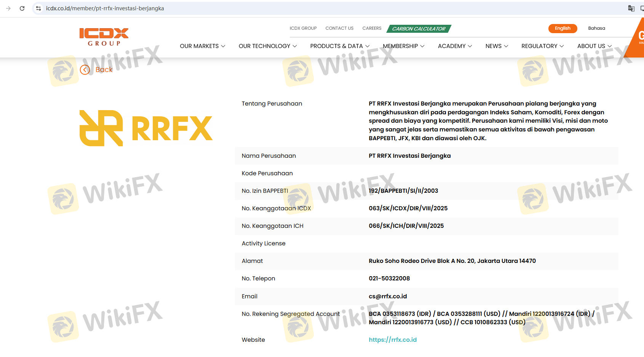Expand the Our Technology dropdown chevron
Viewport: 644px width, 357px height.
[x=295, y=46]
